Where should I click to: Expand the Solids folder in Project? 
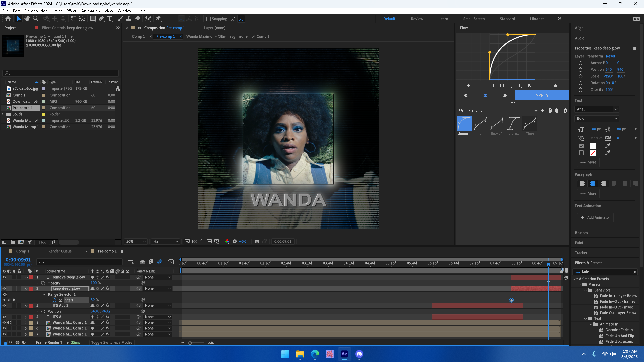pyautogui.click(x=3, y=114)
